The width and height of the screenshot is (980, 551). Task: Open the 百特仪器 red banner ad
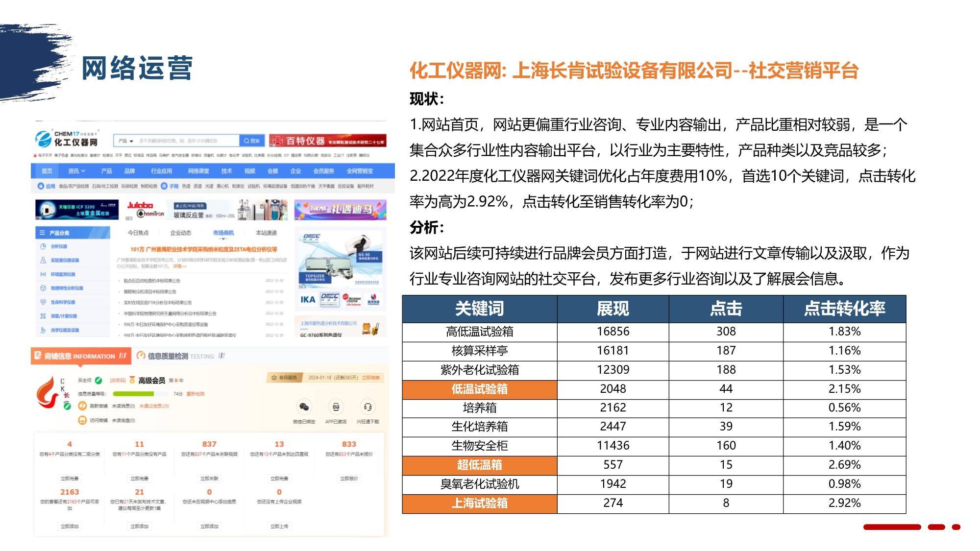[327, 141]
